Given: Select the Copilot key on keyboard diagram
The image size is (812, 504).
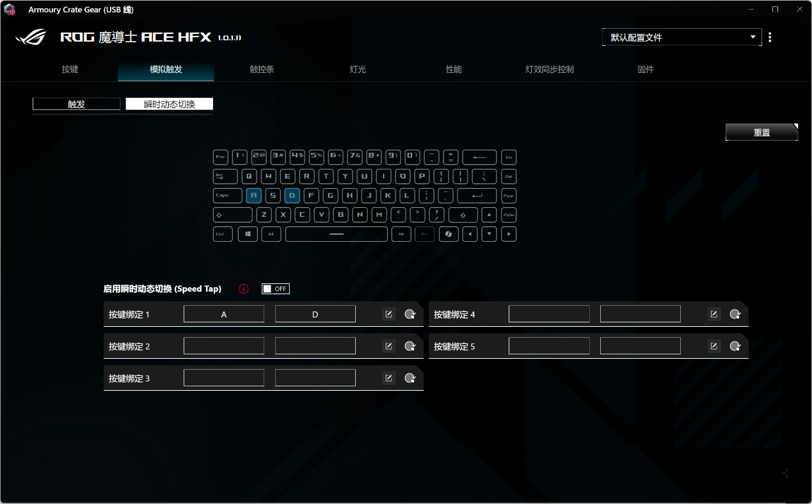Looking at the screenshot, I should click(x=449, y=234).
